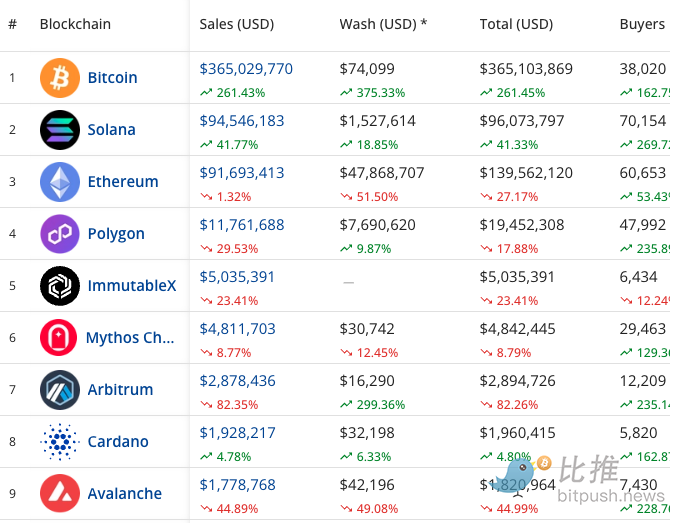Sort by Total (USD) column header
Viewport: 685px width, 523px height.
(516, 24)
